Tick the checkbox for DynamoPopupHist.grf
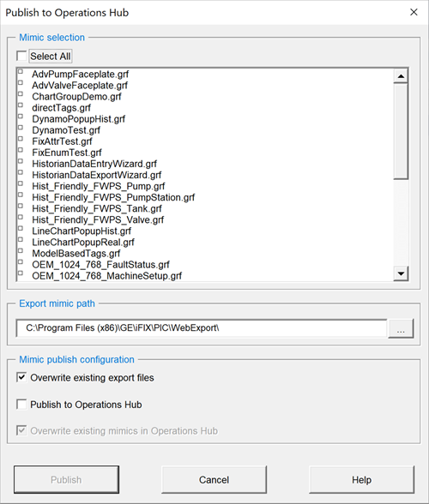This screenshot has width=429, height=504. [x=21, y=117]
